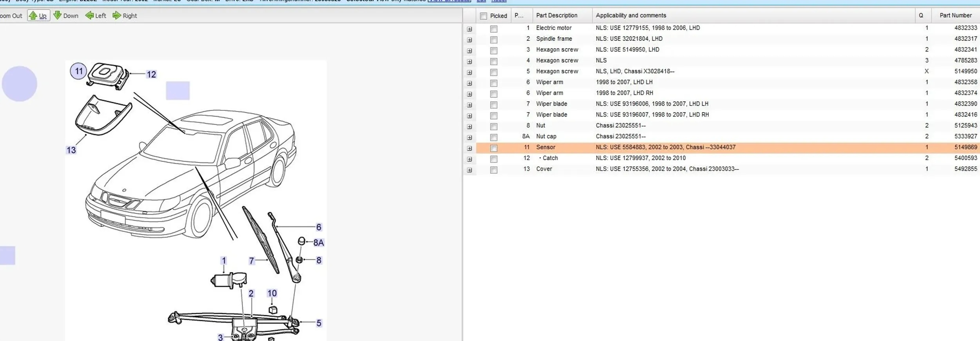Select the 'Electric motor' description cell
The width and height of the screenshot is (980, 341).
[x=554, y=28]
